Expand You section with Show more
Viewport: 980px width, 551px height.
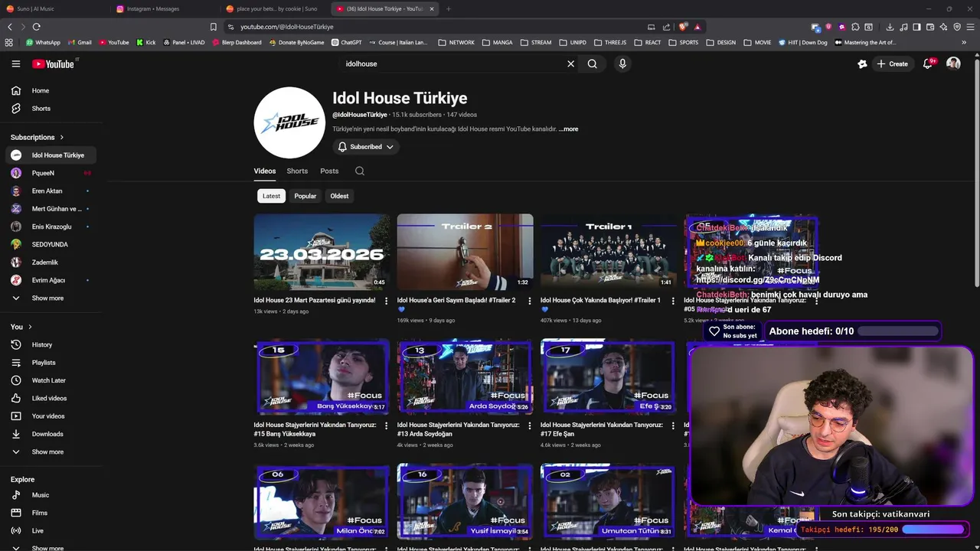47,452
